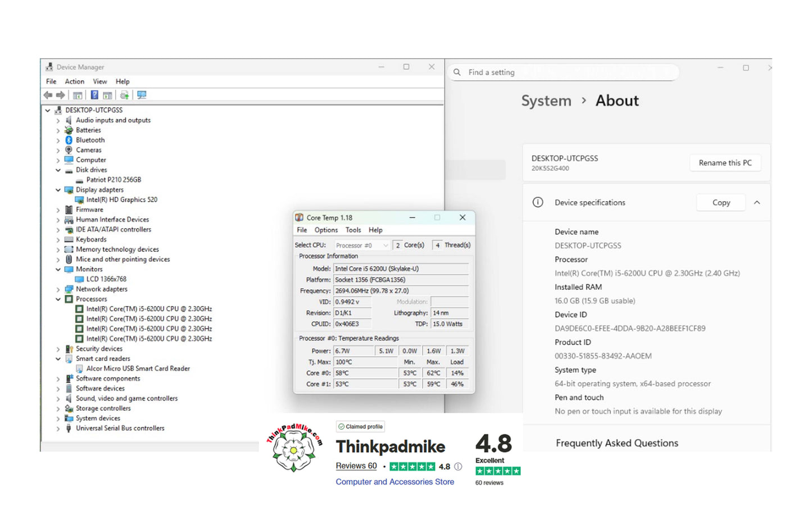The image size is (812, 510).
Task: Click the search magnifier in Settings
Action: coord(457,72)
